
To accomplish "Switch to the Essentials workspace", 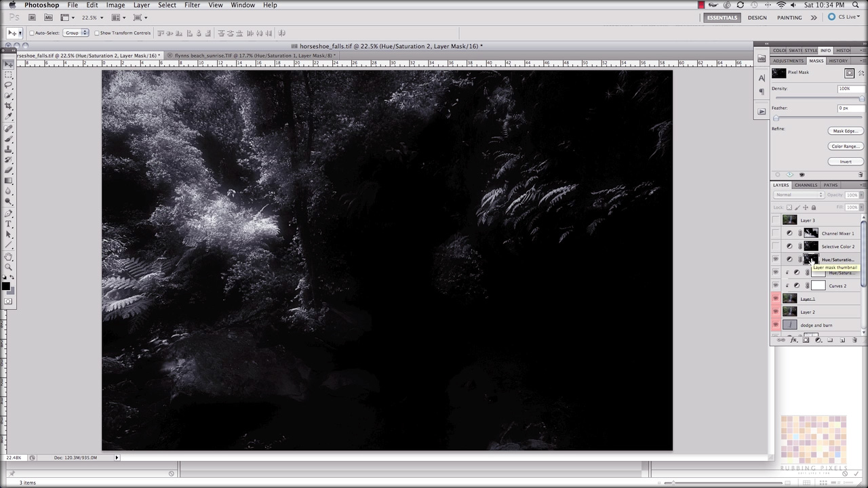I will pos(722,18).
